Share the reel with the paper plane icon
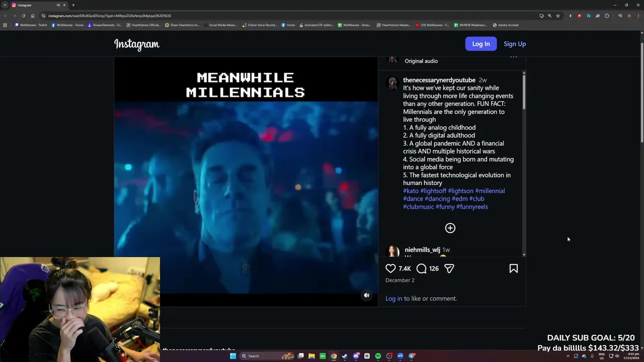The image size is (644, 362). (449, 268)
